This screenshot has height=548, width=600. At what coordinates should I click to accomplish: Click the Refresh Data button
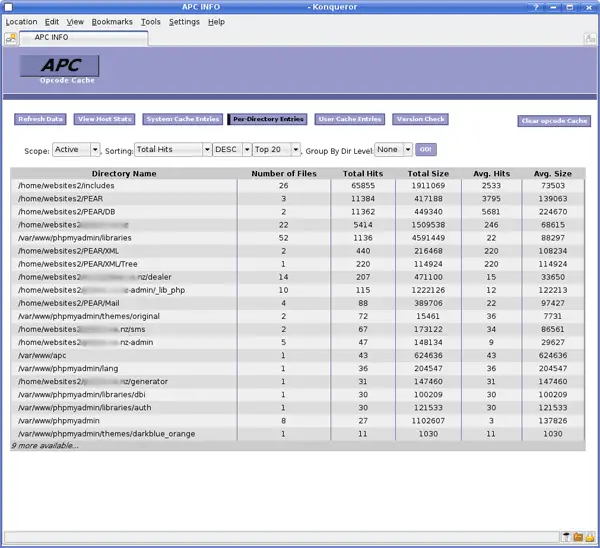pos(40,119)
